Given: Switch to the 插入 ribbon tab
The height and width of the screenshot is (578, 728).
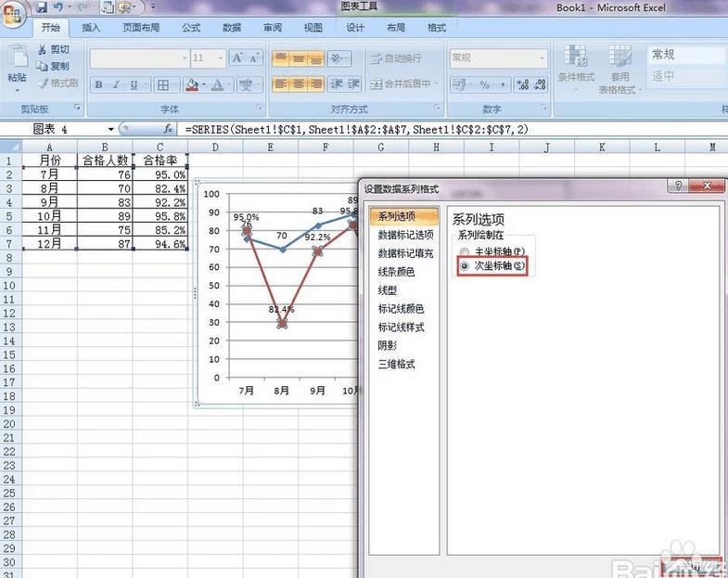Looking at the screenshot, I should [x=91, y=28].
